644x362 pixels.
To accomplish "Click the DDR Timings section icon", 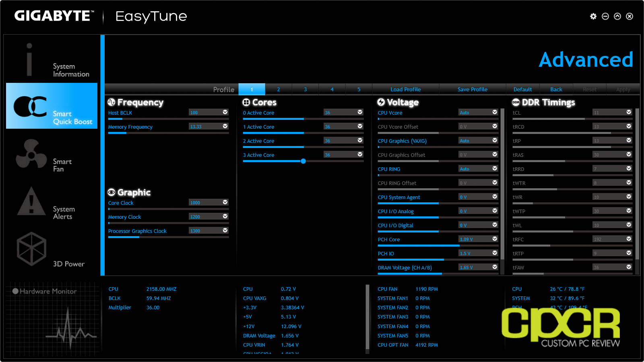I will tap(516, 102).
